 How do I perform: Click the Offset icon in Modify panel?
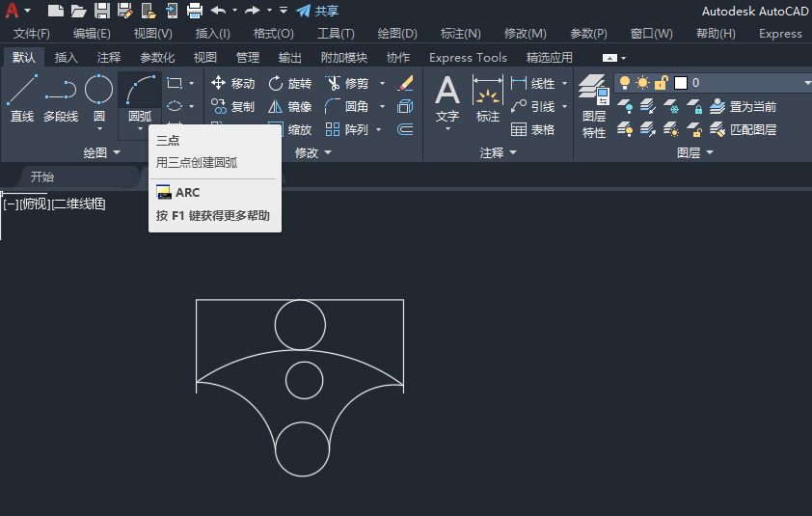click(x=405, y=129)
